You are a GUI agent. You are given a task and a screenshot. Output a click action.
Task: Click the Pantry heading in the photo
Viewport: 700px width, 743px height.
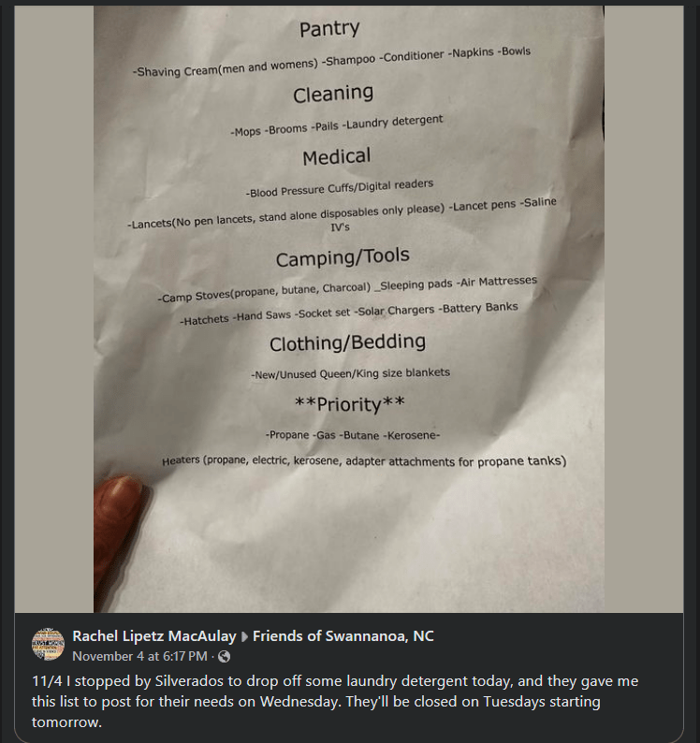pos(329,29)
